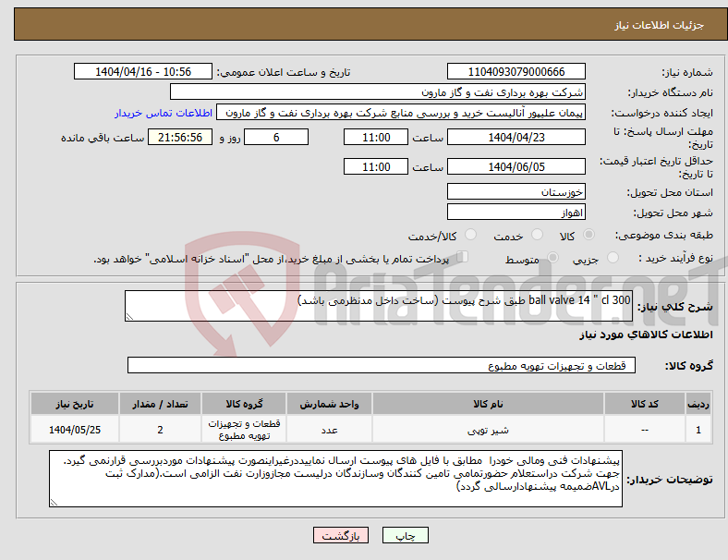Screen dimensions: 728x560
Task: Toggle the اسناد خزانه اسلامی payment checkbox
Action: pyautogui.click(x=463, y=257)
